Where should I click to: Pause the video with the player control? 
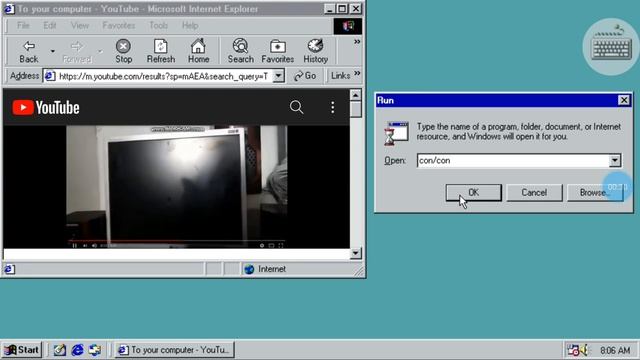74,245
